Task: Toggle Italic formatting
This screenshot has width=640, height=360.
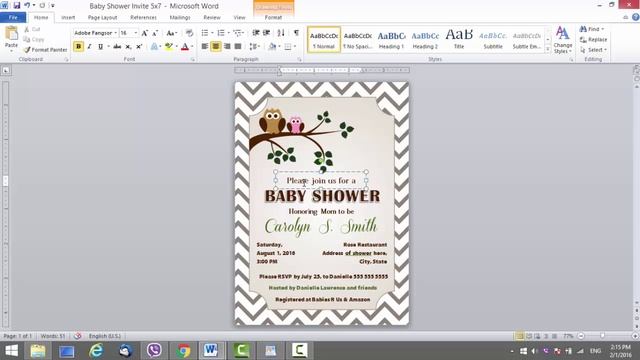Action: click(89, 47)
